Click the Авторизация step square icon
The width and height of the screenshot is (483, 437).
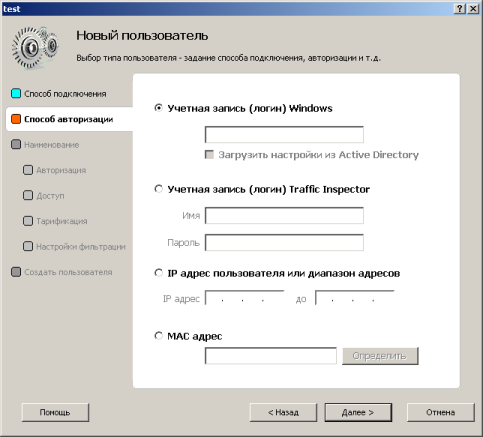pos(28,170)
